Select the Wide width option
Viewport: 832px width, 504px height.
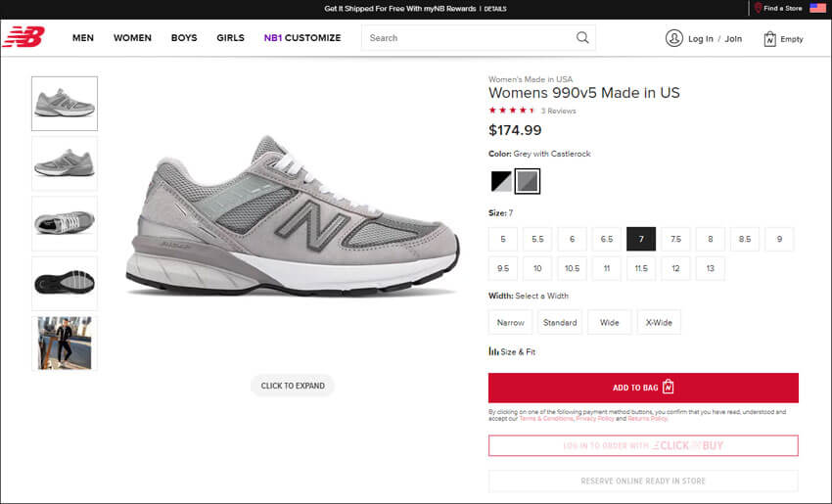609,322
